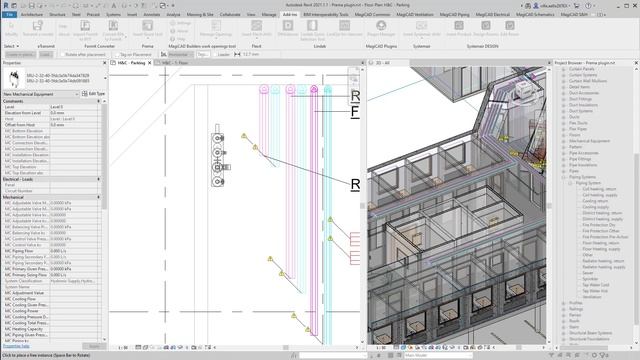Screen dimensions: 640x360
Task: Click the Insert Systemair AHU tool
Action: (x=421, y=29)
